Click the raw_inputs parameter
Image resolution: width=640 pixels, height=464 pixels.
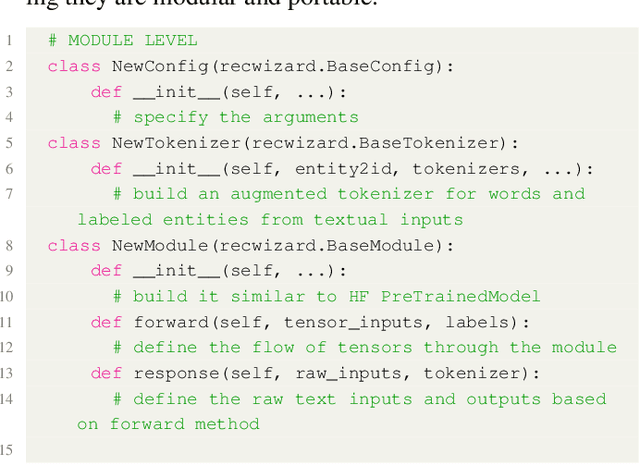point(325,373)
